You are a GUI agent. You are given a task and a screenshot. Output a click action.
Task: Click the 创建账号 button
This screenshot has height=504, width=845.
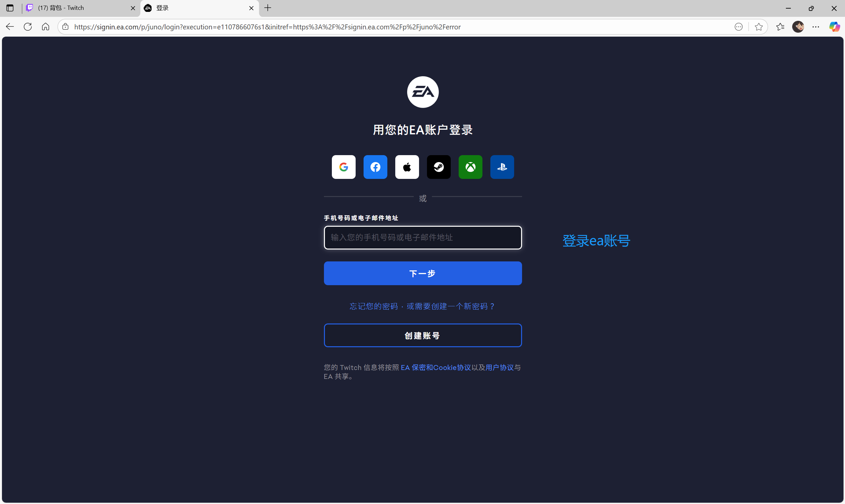click(x=423, y=335)
